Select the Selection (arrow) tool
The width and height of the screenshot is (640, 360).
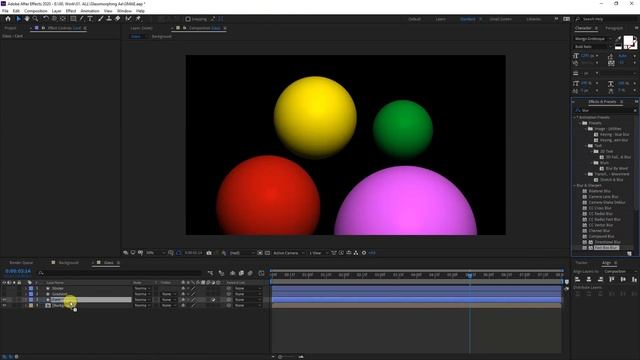[x=18, y=19]
